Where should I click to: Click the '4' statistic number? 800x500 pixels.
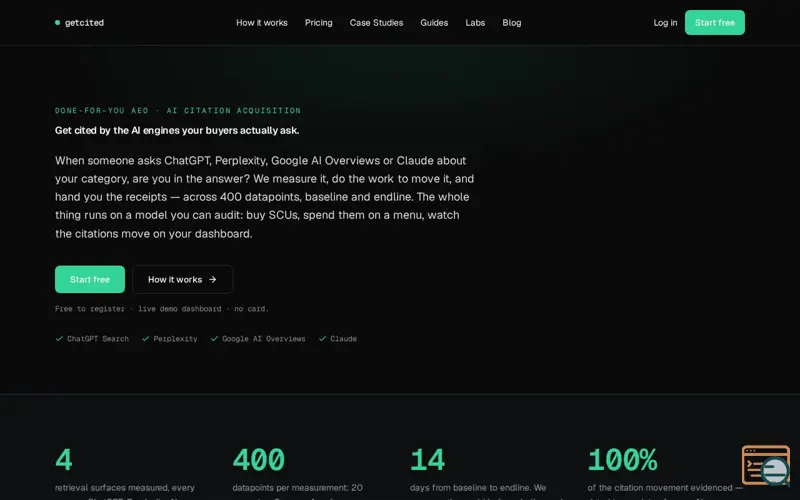click(x=64, y=460)
